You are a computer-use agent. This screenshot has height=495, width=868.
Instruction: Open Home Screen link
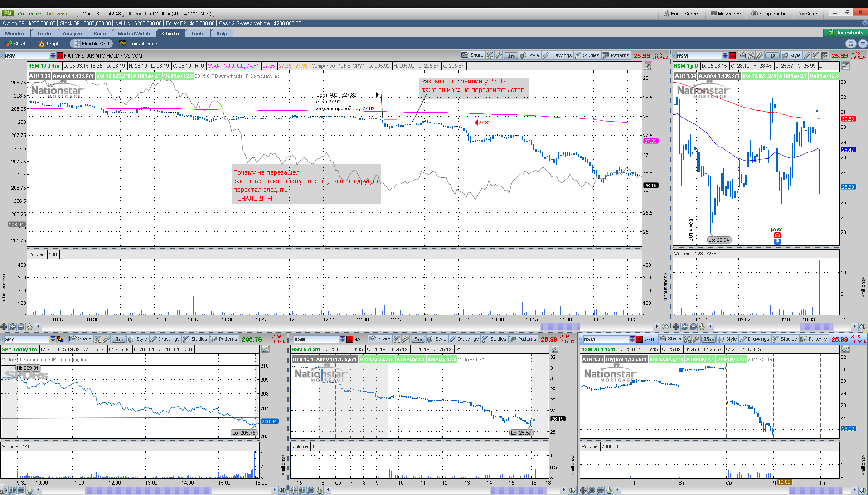[x=682, y=14]
